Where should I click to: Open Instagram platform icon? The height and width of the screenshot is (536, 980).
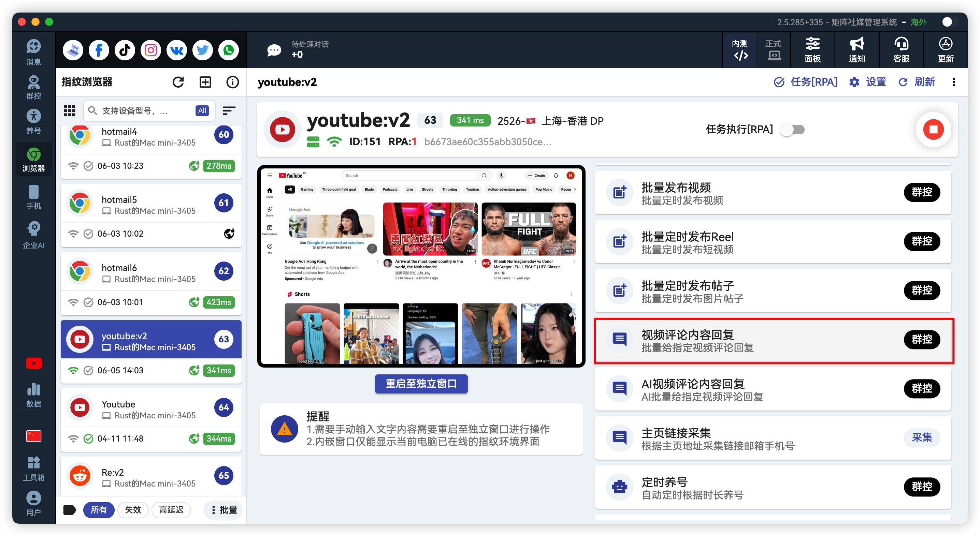click(151, 50)
